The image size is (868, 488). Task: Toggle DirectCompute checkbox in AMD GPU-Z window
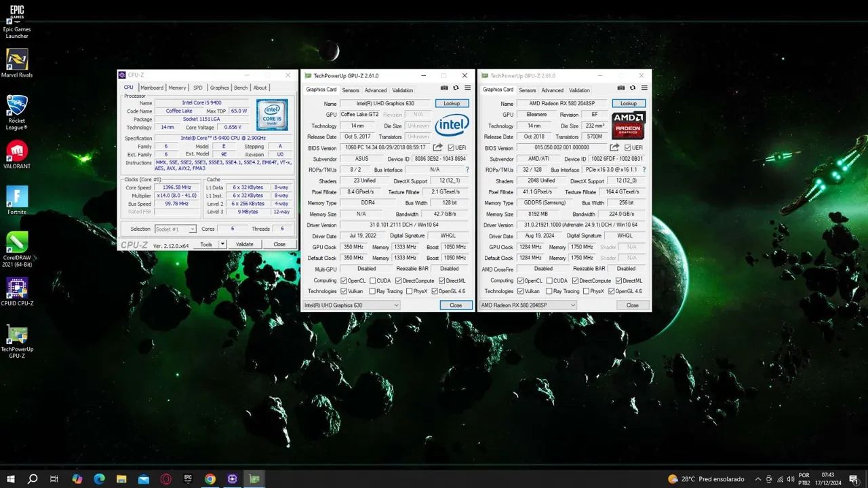tap(575, 280)
